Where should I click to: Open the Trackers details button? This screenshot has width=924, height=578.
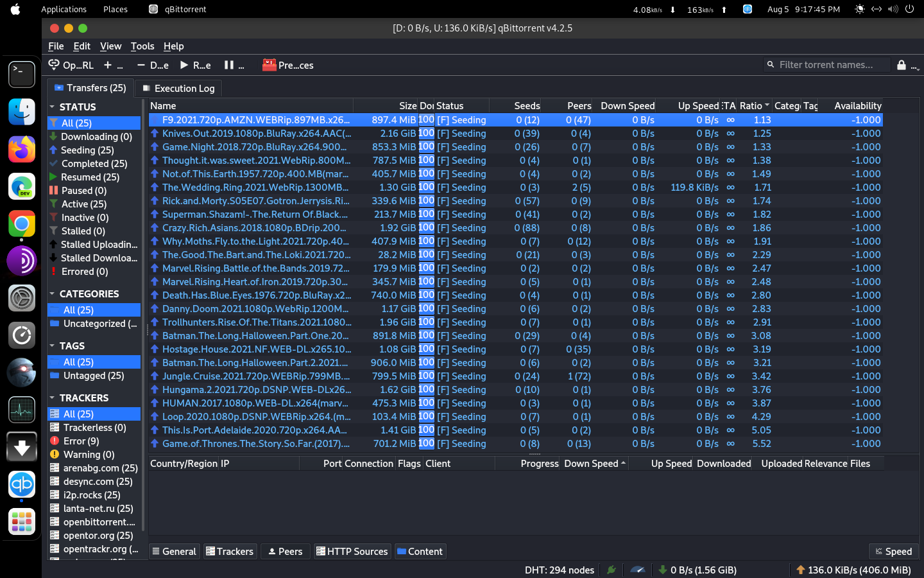(x=230, y=551)
